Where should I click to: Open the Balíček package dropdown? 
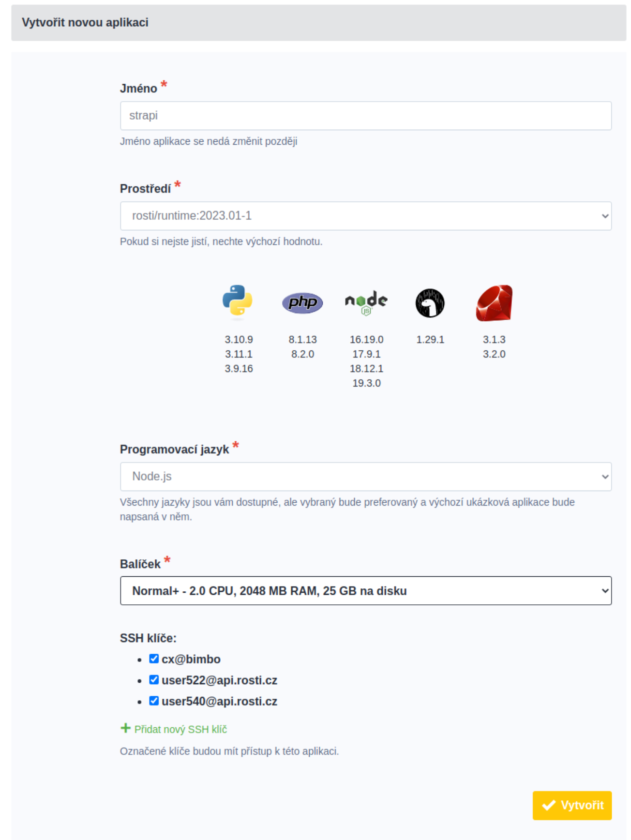coord(365,591)
